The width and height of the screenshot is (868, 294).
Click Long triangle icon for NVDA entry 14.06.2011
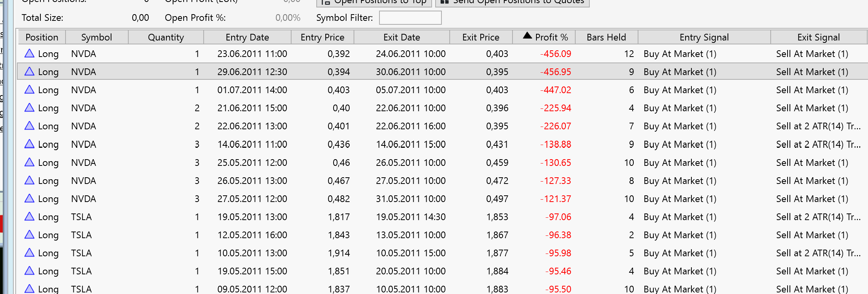click(29, 144)
